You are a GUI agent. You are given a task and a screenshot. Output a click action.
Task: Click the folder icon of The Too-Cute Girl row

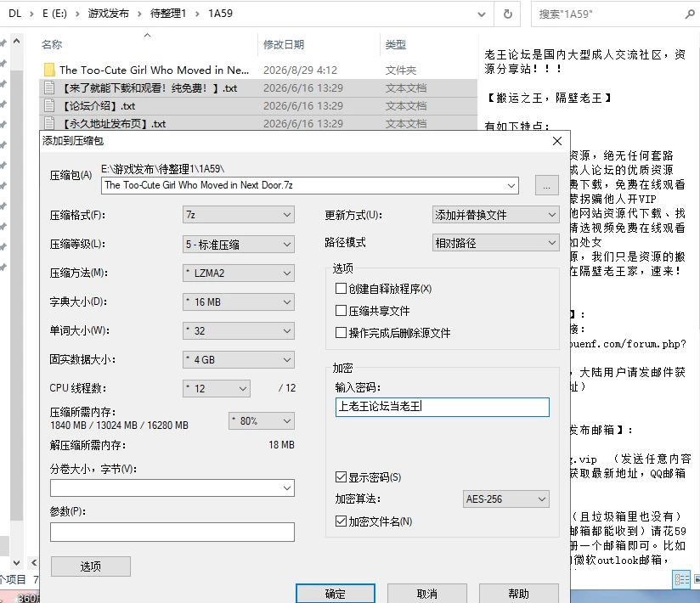(49, 70)
